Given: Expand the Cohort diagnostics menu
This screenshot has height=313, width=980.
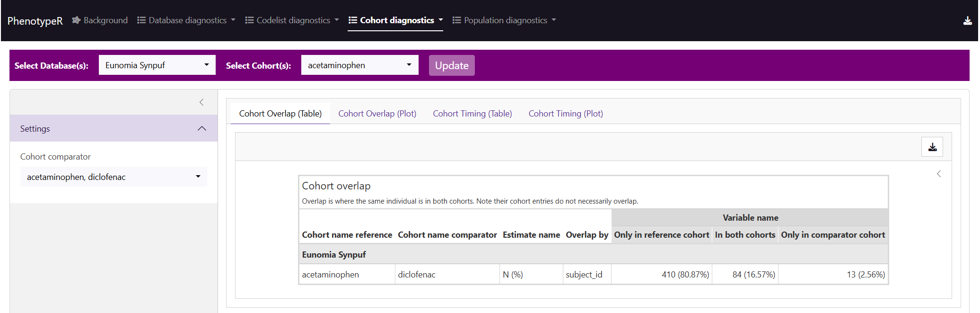Looking at the screenshot, I should click(396, 20).
